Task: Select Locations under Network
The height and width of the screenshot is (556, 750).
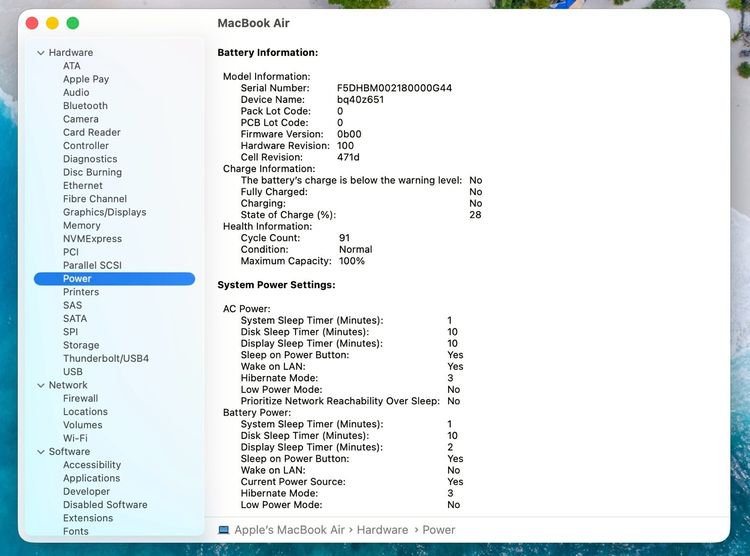Action: (x=85, y=412)
